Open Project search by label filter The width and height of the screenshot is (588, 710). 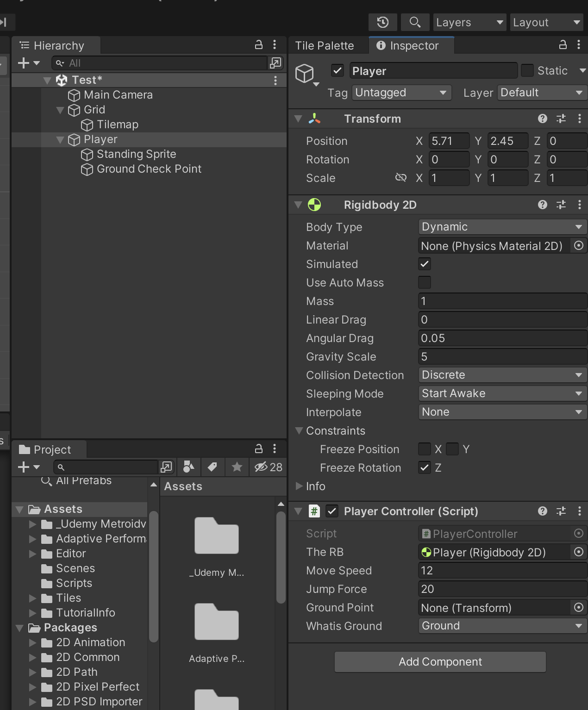point(213,467)
